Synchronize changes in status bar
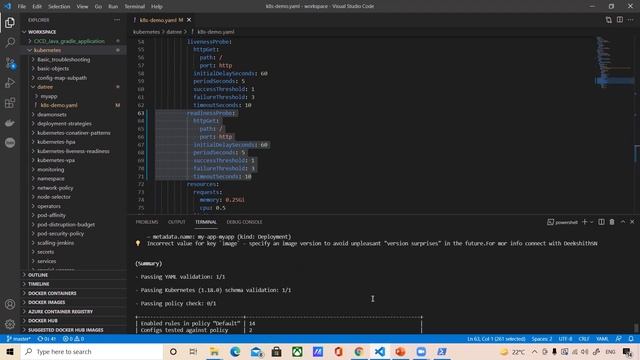Image resolution: width=640 pixels, height=360 pixels. pyautogui.click(x=47, y=339)
